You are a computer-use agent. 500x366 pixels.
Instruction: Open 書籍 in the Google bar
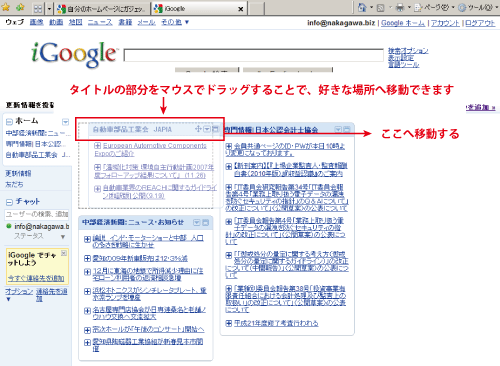(125, 22)
